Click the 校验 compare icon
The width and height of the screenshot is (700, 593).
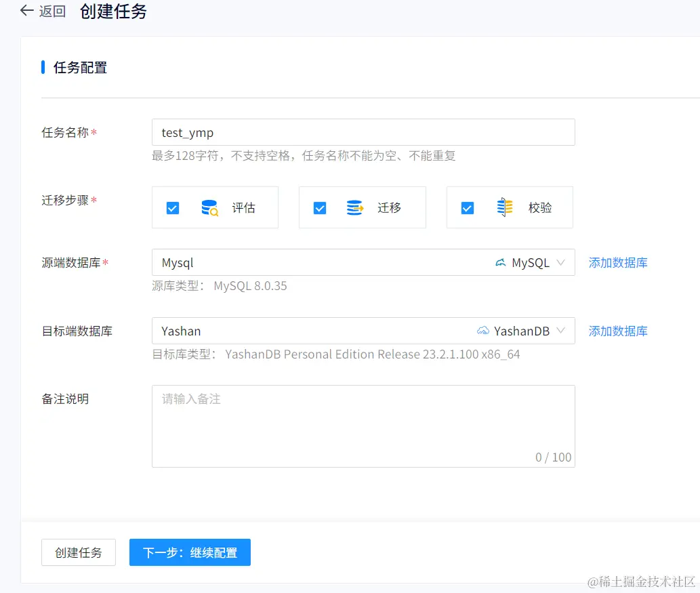click(504, 207)
